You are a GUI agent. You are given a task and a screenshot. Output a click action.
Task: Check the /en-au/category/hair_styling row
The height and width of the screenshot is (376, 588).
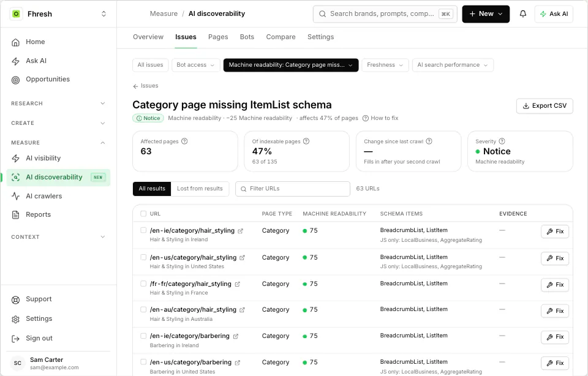click(143, 309)
